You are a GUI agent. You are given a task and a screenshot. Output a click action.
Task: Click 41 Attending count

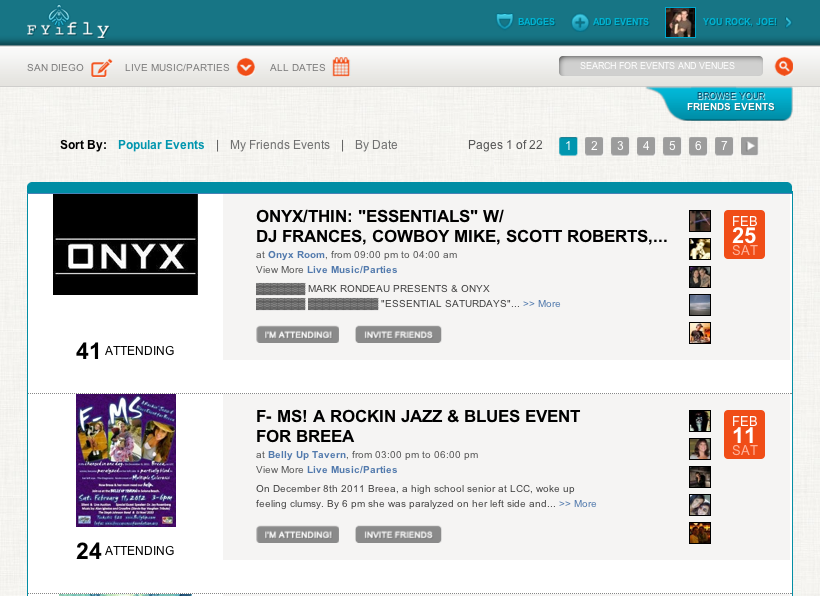126,351
